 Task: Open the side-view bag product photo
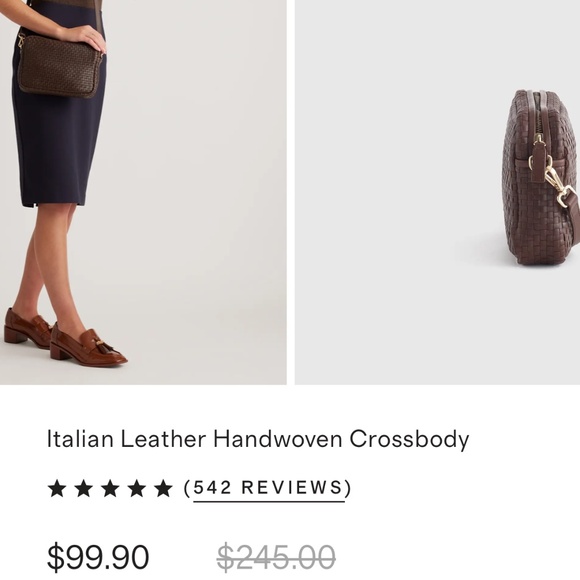[x=437, y=192]
